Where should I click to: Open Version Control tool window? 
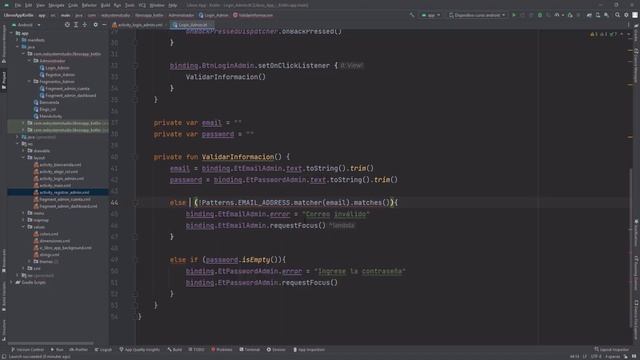click(x=27, y=350)
